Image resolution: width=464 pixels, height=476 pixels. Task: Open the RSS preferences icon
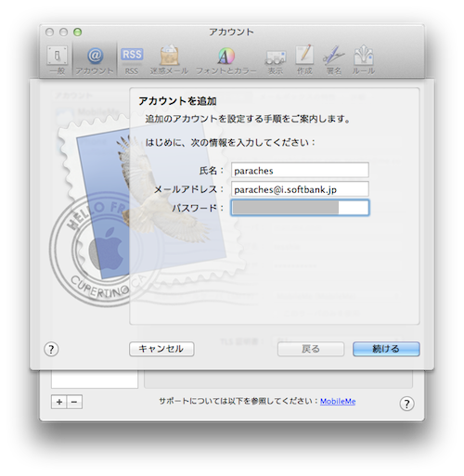[x=132, y=60]
